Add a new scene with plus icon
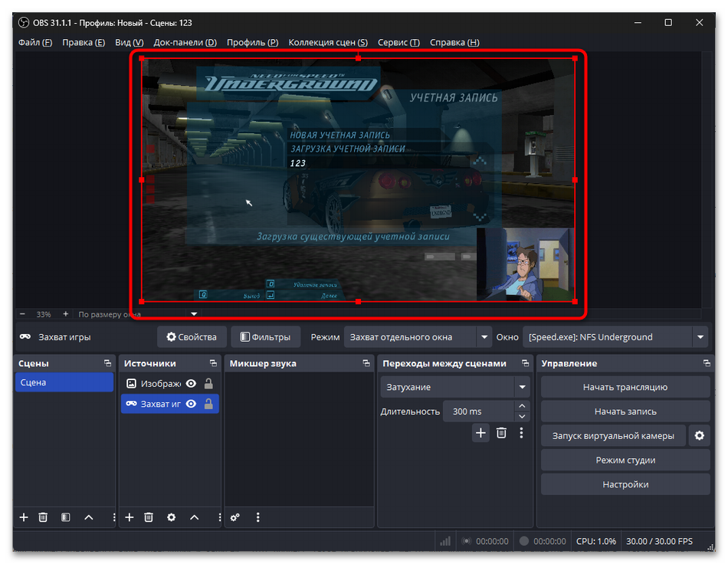Image resolution: width=728 pixels, height=564 pixels. (x=24, y=517)
